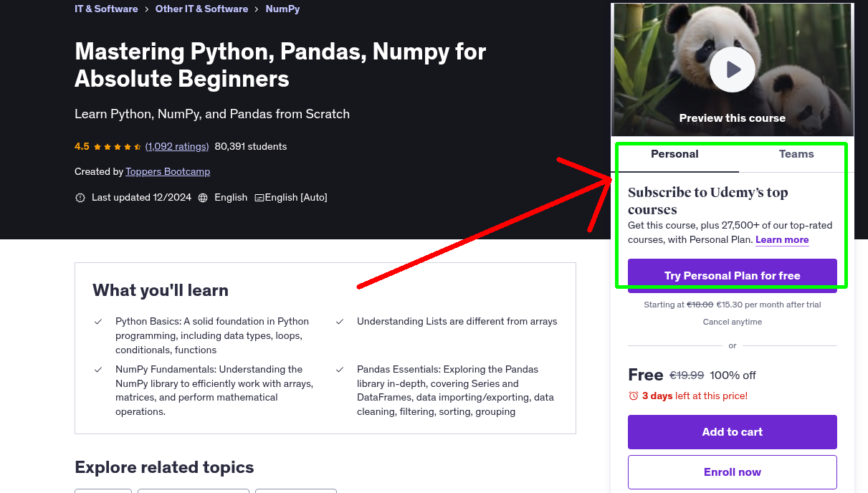Viewport: 868px width, 493px height.
Task: Click the globe language icon
Action: tap(203, 197)
